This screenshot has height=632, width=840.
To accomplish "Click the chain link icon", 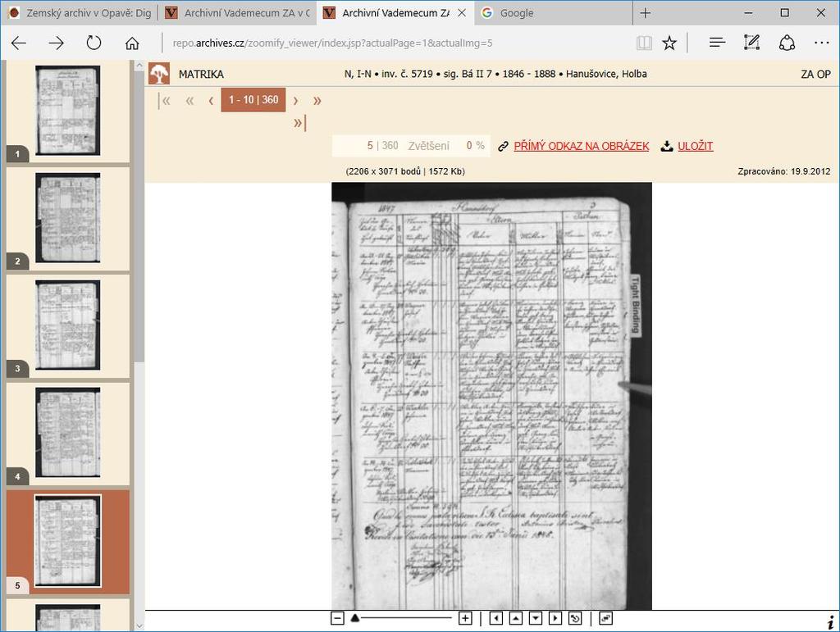I will [503, 146].
